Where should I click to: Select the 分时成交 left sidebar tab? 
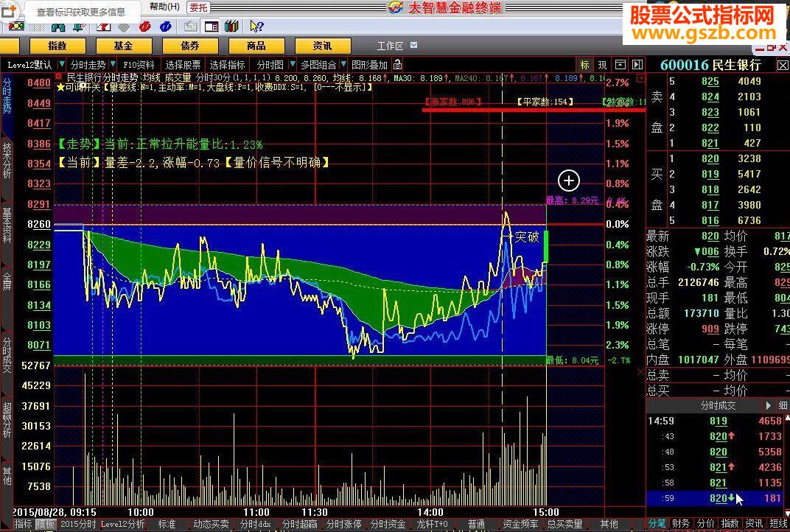coord(7,355)
